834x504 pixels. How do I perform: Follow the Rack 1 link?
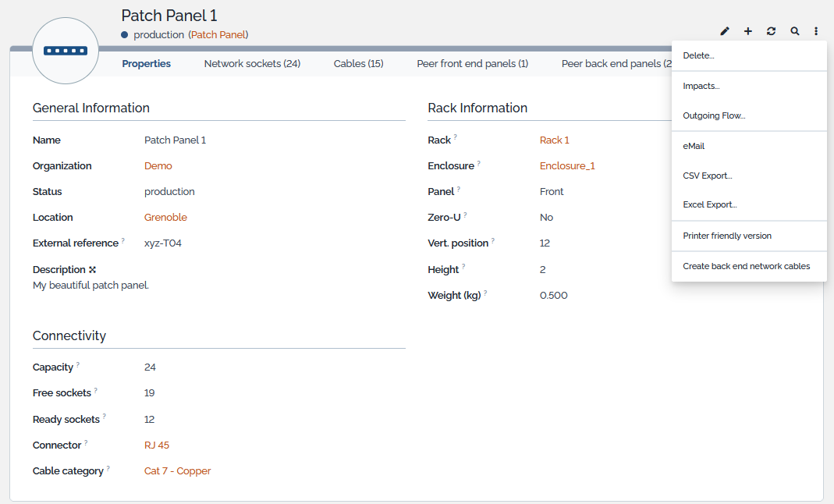[554, 140]
